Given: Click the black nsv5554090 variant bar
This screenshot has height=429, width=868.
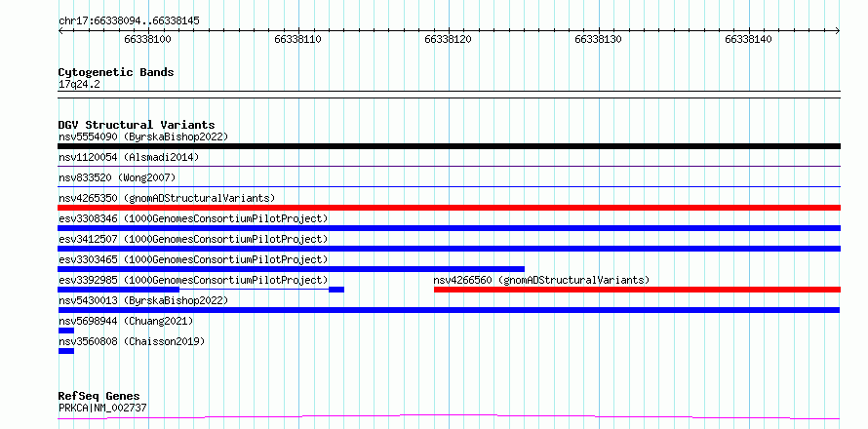Looking at the screenshot, I should [x=449, y=146].
